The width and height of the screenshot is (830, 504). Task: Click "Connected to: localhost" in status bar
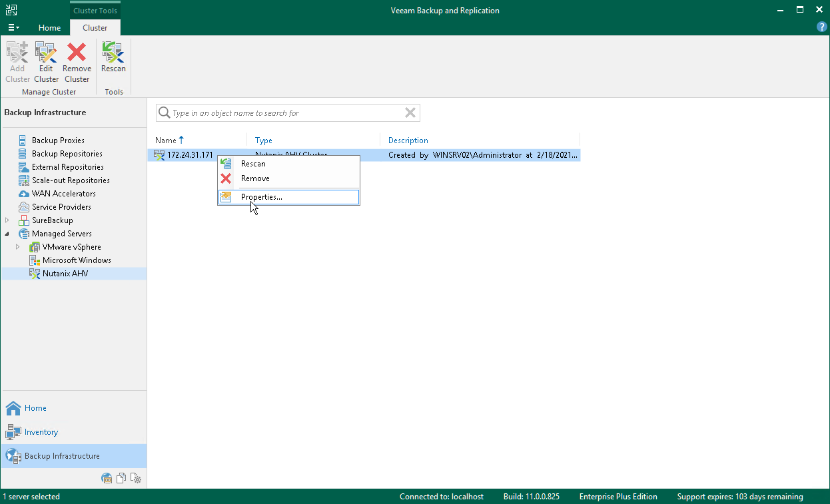pos(442,497)
